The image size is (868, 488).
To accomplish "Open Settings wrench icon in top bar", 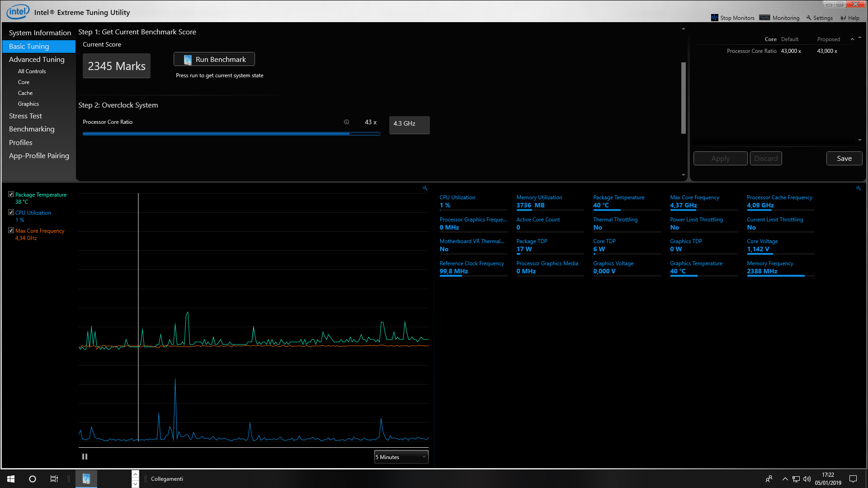I will click(809, 18).
